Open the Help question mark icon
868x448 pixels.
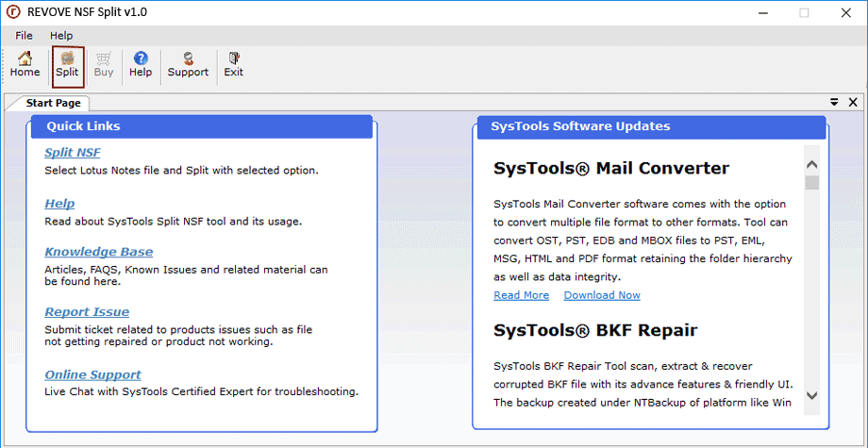click(x=141, y=65)
